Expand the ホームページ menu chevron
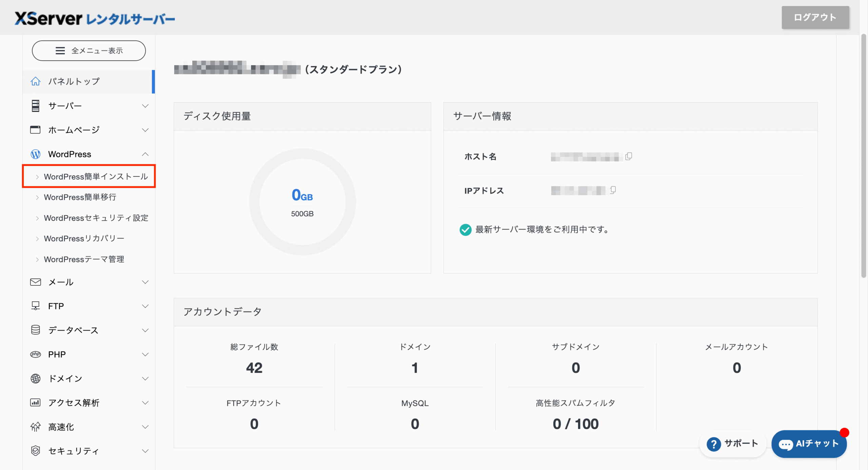868x470 pixels. tap(145, 130)
